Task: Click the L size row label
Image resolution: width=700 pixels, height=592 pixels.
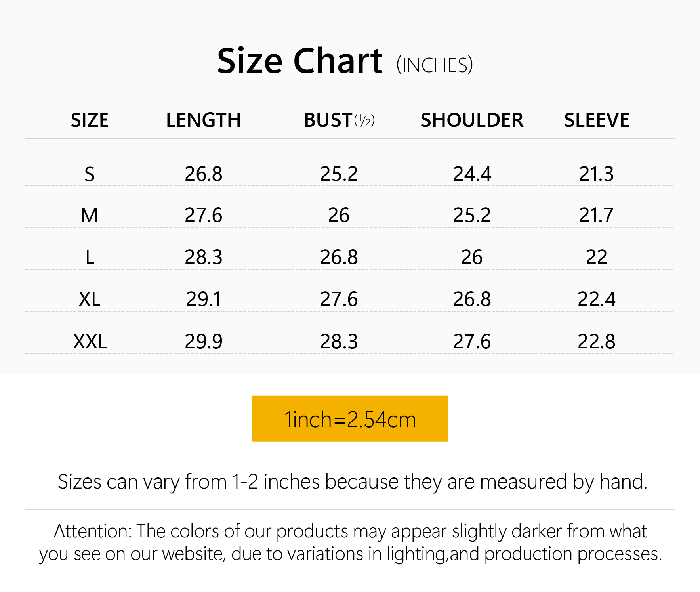Action: [90, 257]
